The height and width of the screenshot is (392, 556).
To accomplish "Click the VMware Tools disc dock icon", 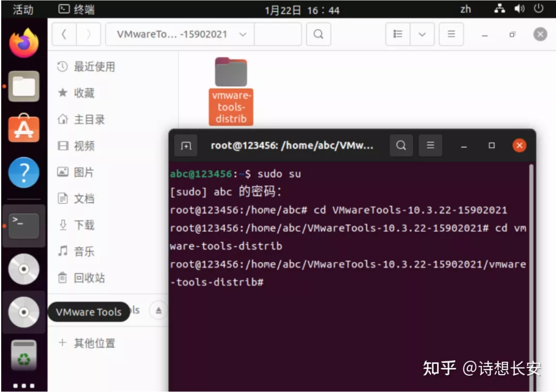I will 24,312.
